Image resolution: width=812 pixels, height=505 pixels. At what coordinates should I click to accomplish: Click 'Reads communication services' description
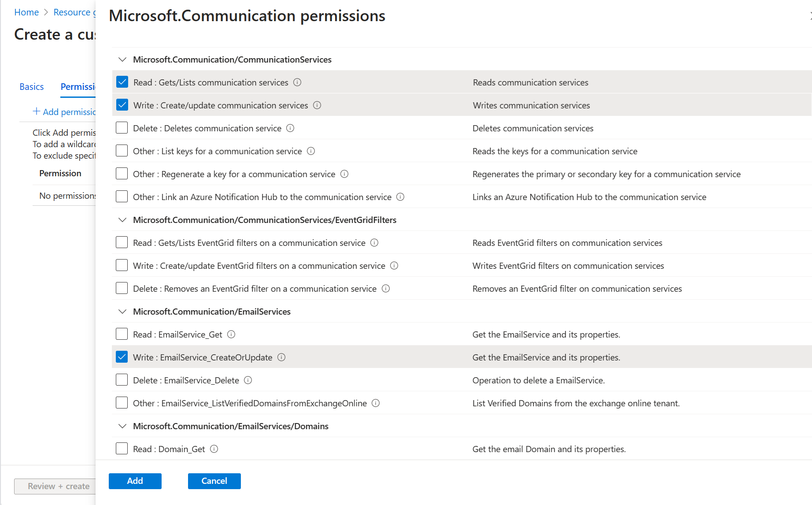(x=531, y=82)
